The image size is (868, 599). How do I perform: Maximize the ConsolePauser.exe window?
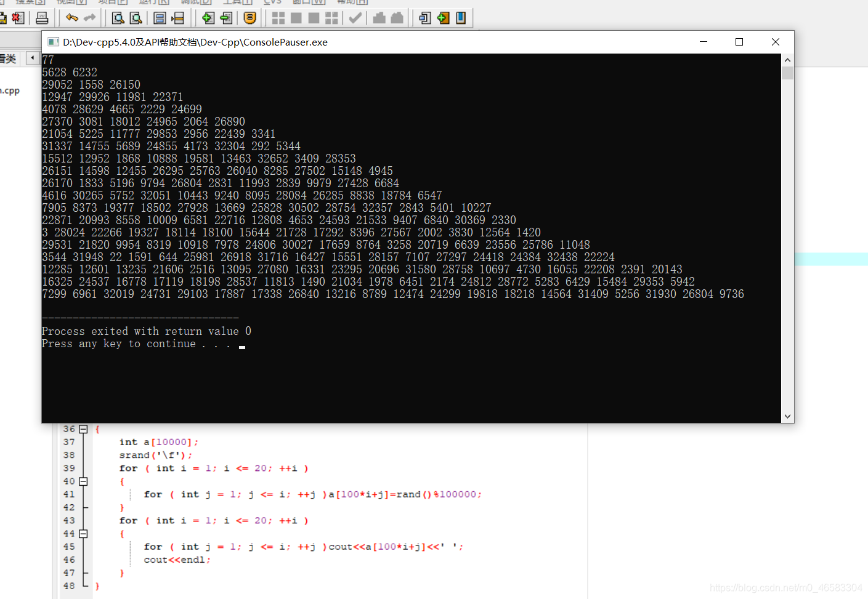(739, 42)
